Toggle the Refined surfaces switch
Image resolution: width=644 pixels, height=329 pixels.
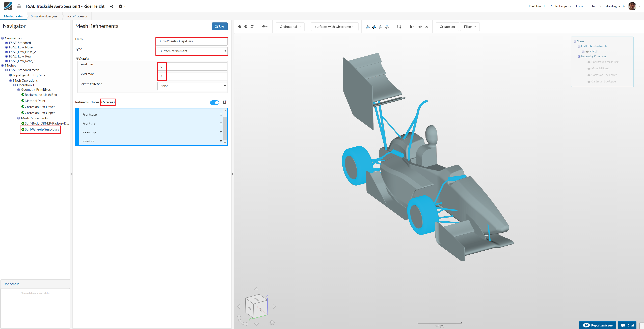point(214,102)
